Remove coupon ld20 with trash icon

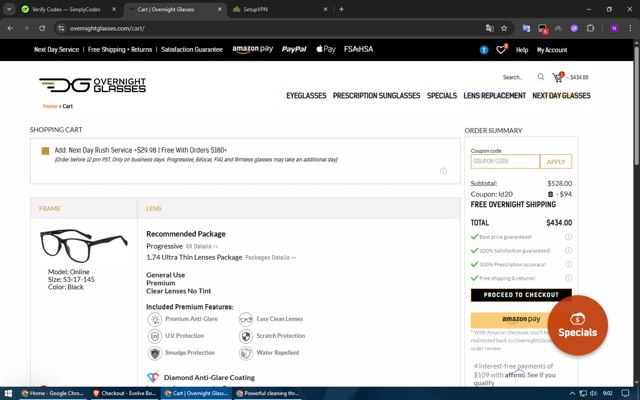pos(550,194)
